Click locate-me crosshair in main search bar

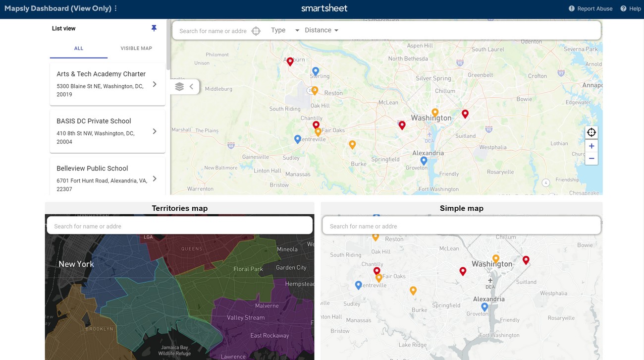tap(256, 31)
